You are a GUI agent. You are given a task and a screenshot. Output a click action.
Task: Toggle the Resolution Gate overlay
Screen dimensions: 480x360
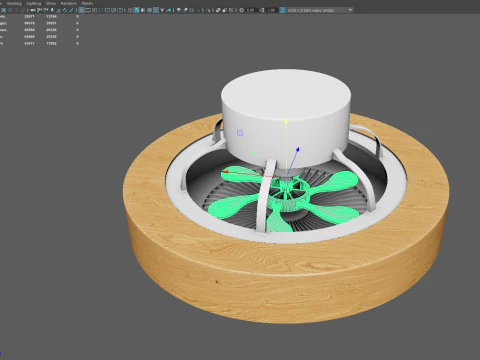coord(94,10)
